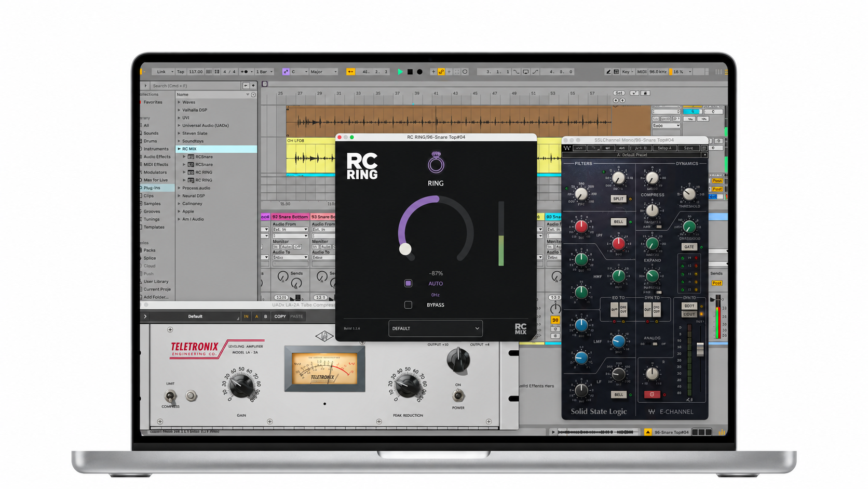
Task: Enable the AUTO checkbox in RC RING
Action: [x=408, y=283]
